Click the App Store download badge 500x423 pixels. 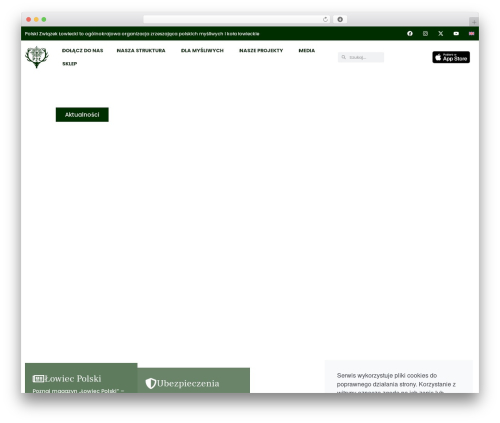pyautogui.click(x=451, y=57)
